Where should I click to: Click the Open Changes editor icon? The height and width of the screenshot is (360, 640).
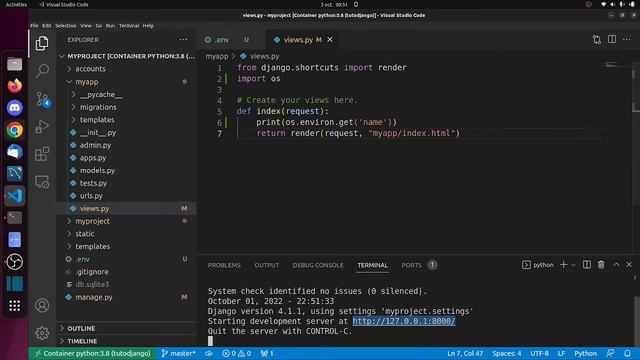(x=597, y=40)
